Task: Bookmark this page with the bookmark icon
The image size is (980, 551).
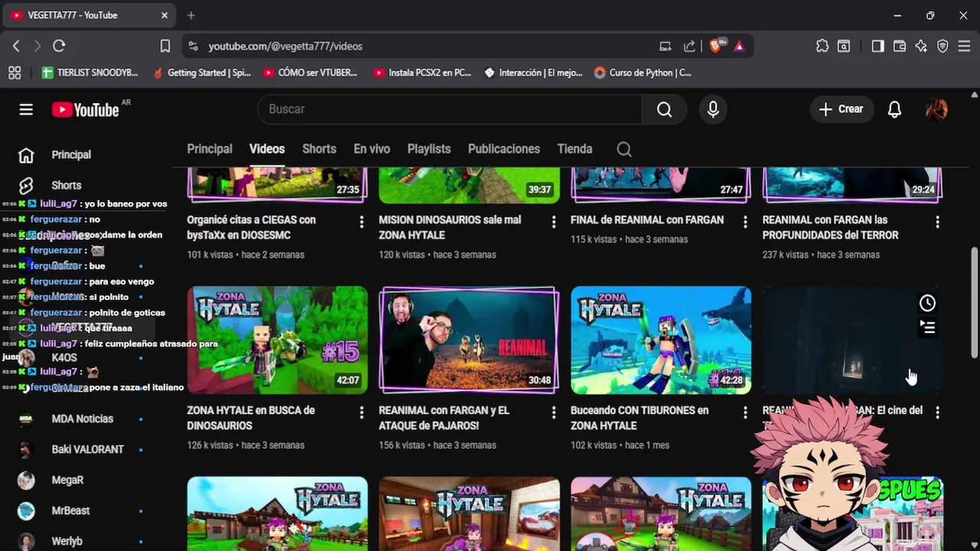Action: pyautogui.click(x=165, y=46)
